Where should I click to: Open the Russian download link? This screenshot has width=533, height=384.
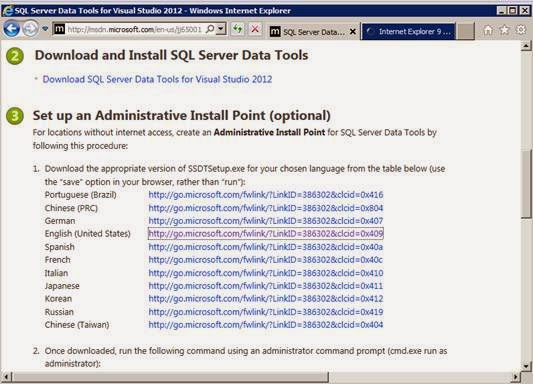click(x=266, y=312)
